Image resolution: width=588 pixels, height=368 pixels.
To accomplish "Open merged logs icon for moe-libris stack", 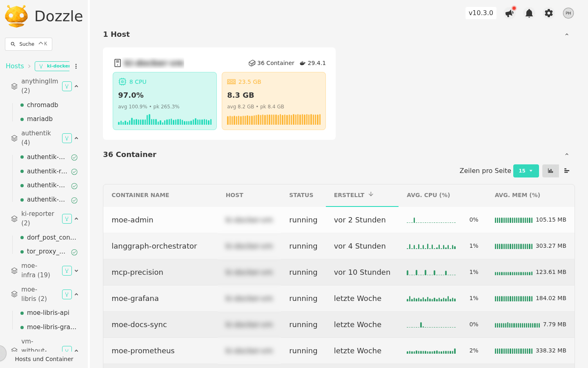I will coord(67,294).
